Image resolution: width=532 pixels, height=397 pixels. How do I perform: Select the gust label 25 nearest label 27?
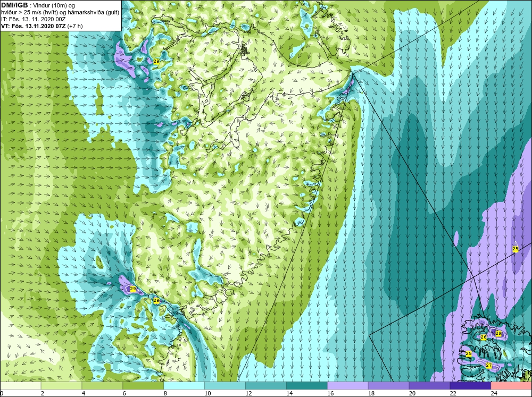469,353
